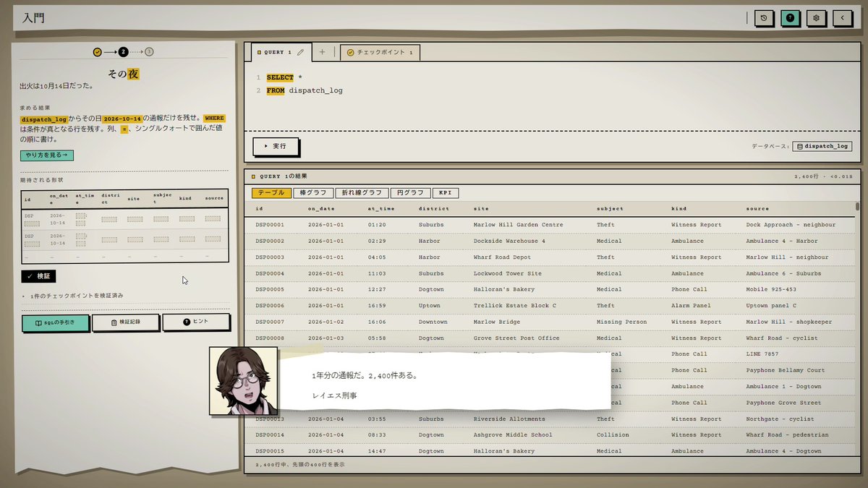Open settings gear in the top bar
Image resolution: width=868 pixels, height=488 pixels.
[817, 18]
